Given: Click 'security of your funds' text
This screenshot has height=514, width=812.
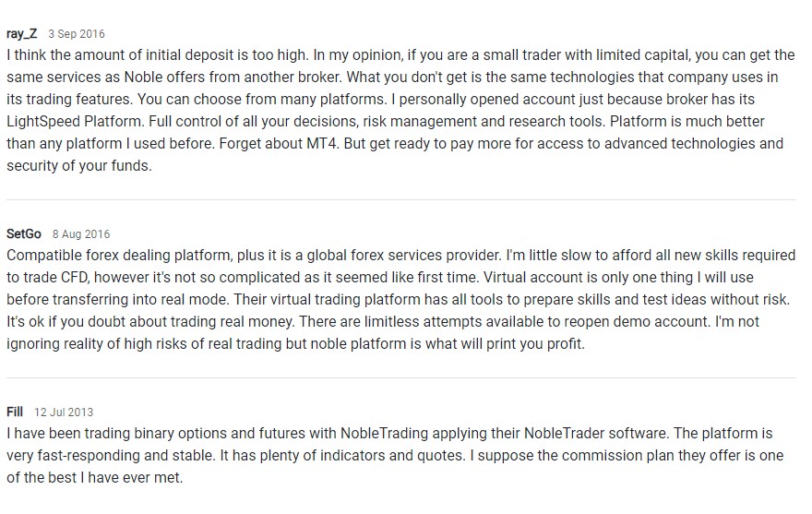Looking at the screenshot, I should pyautogui.click(x=78, y=166).
